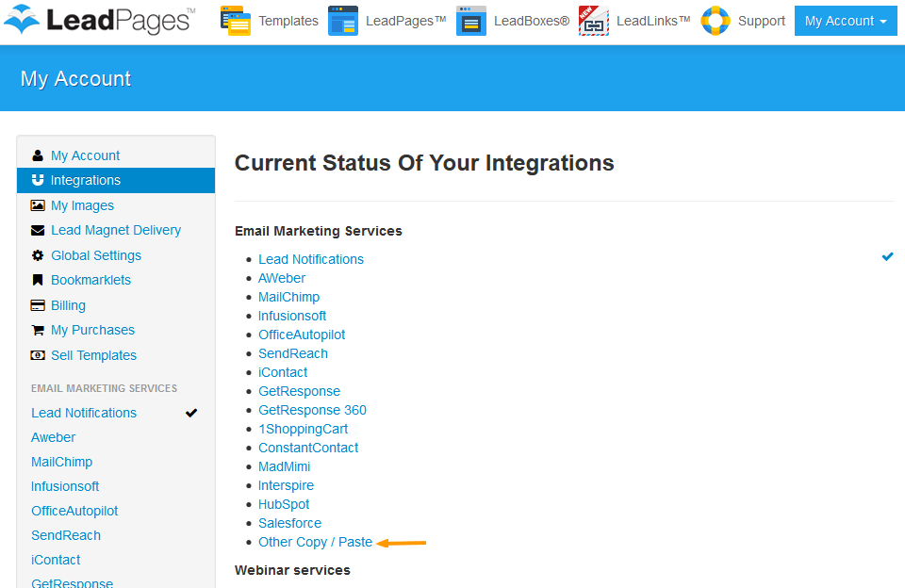Viewport: 905px width, 588px height.
Task: Open the Interspire link
Action: (286, 485)
